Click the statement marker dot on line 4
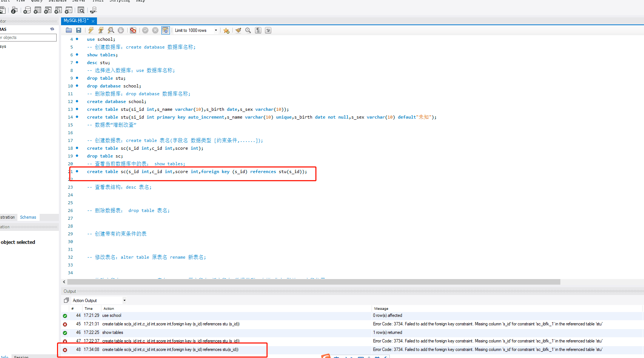Screen dimensions: 644x358 coord(77,39)
